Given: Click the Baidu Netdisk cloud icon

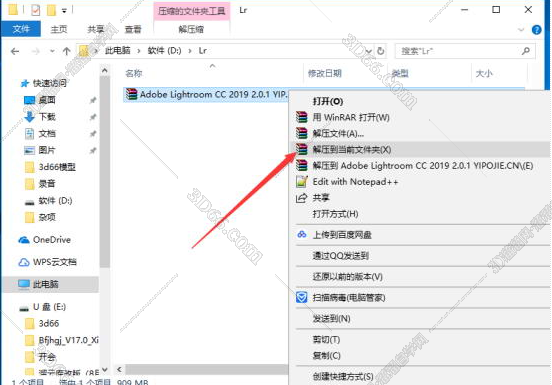Looking at the screenshot, I should [302, 234].
